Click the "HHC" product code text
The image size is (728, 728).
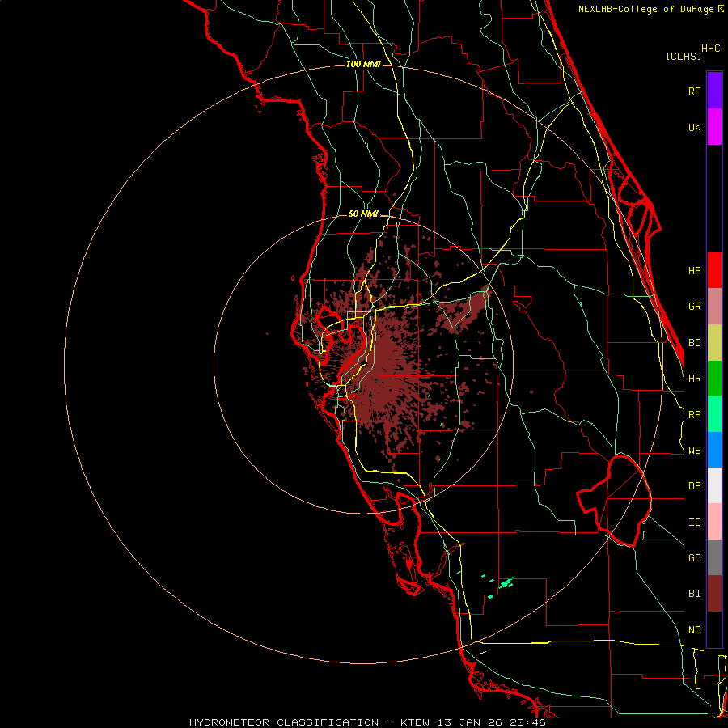coord(710,49)
